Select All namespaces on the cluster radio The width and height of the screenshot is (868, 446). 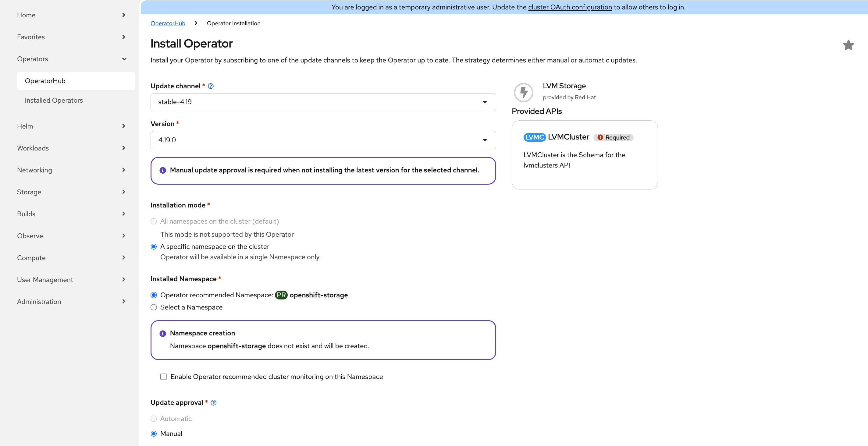pyautogui.click(x=154, y=221)
